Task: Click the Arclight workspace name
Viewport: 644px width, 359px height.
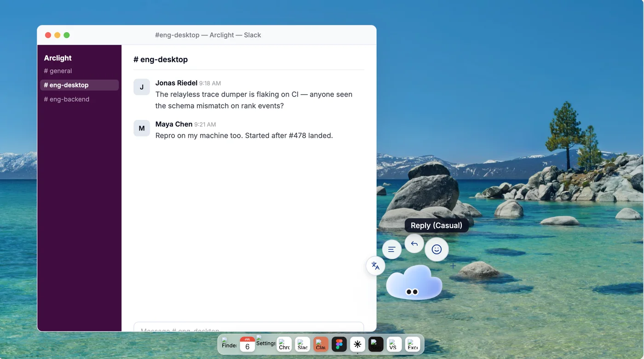Action: pyautogui.click(x=58, y=58)
